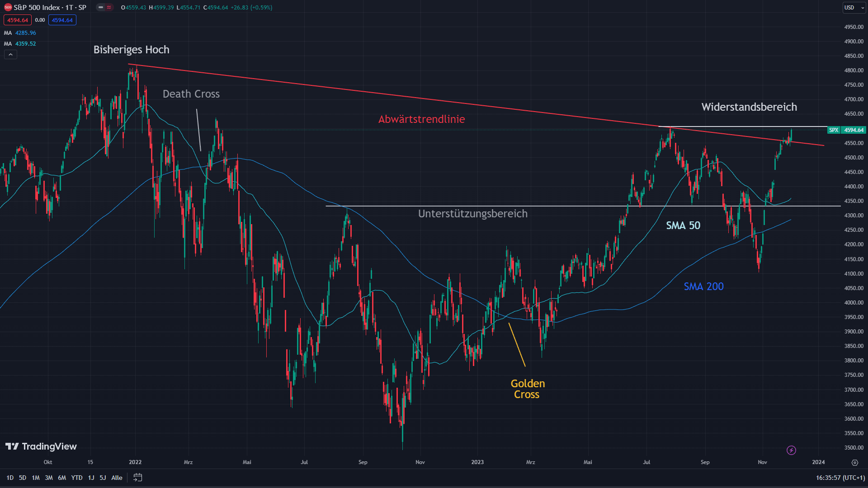Open the S&P 500 Index symbol title
The image size is (868, 488).
tap(50, 7)
